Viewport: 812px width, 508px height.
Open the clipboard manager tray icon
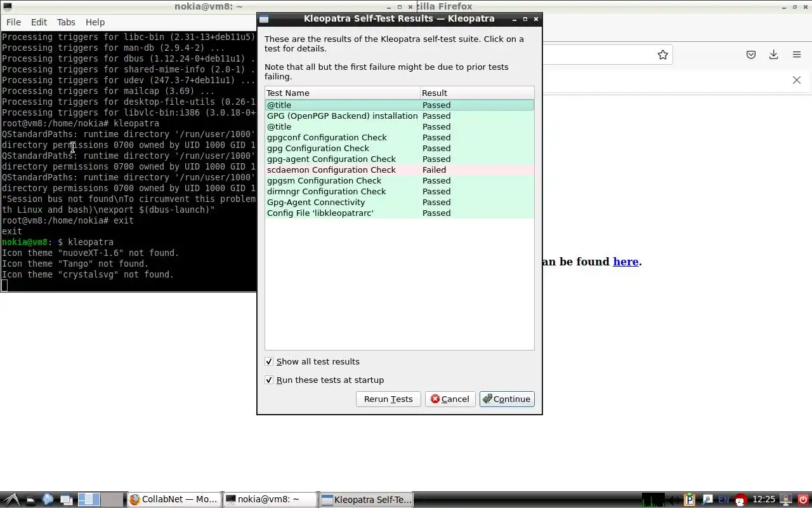[x=690, y=500]
